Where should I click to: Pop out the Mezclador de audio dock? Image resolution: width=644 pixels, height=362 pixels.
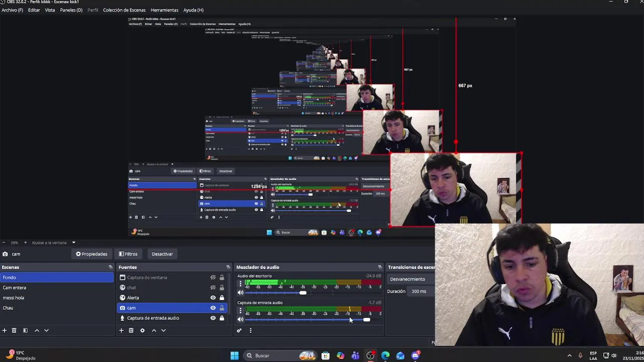click(380, 267)
